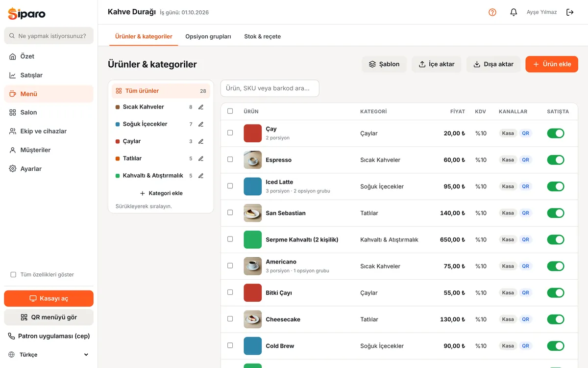Open the Cheesecake product thumbnail

[x=253, y=319]
